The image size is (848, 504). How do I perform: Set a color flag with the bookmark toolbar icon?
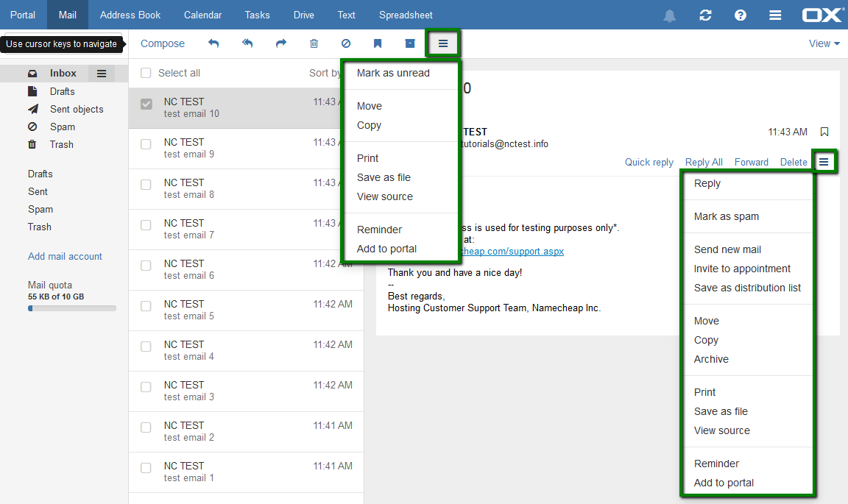pos(378,43)
